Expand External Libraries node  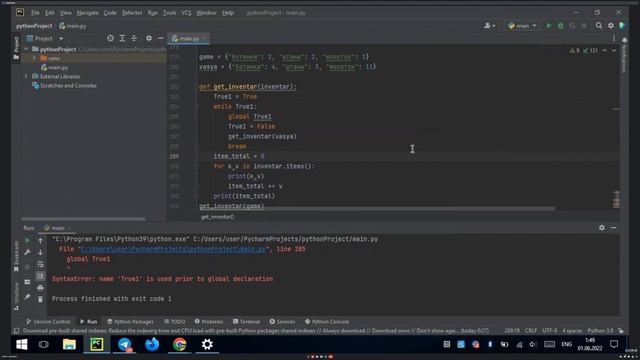pyautogui.click(x=26, y=76)
